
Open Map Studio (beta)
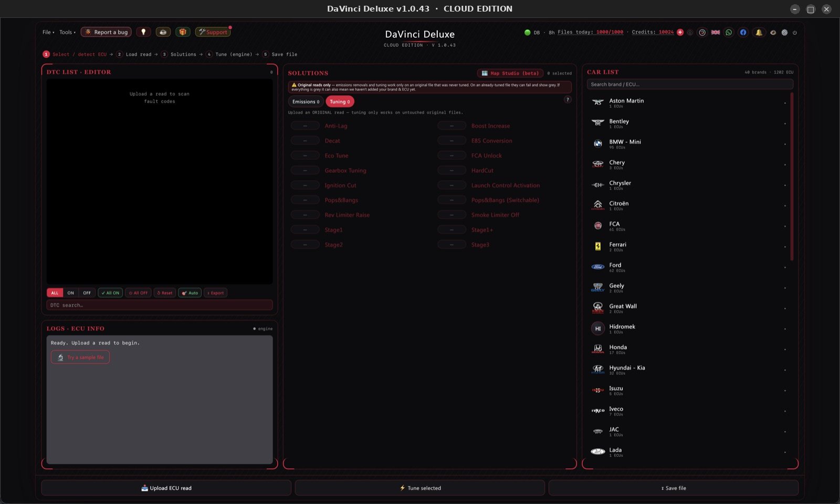click(x=510, y=73)
